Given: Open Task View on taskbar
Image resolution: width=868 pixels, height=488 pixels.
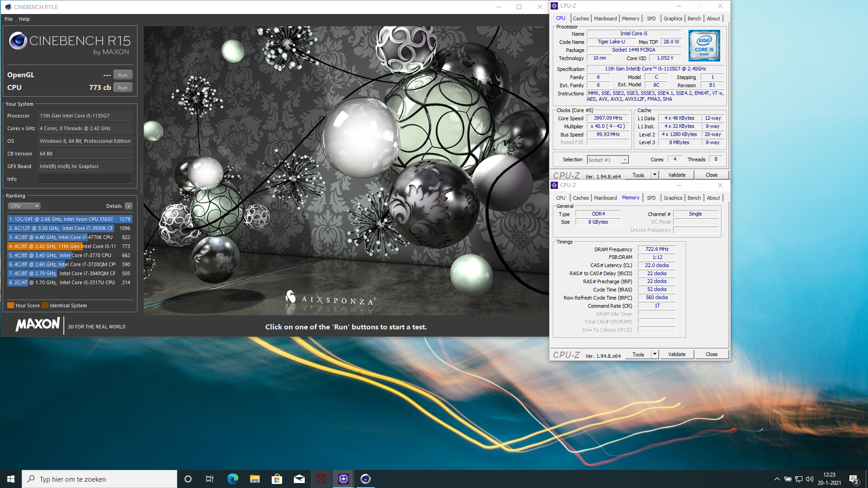Looking at the screenshot, I should click(x=210, y=479).
